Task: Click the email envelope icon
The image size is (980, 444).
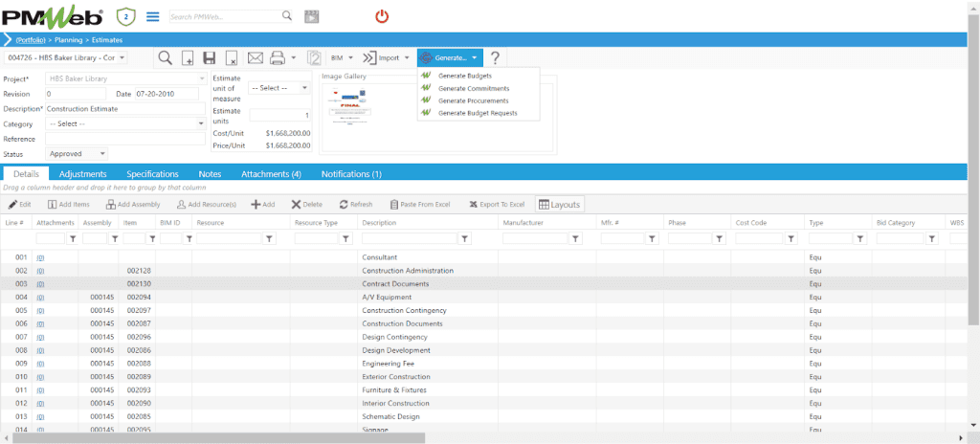Action: click(256, 58)
